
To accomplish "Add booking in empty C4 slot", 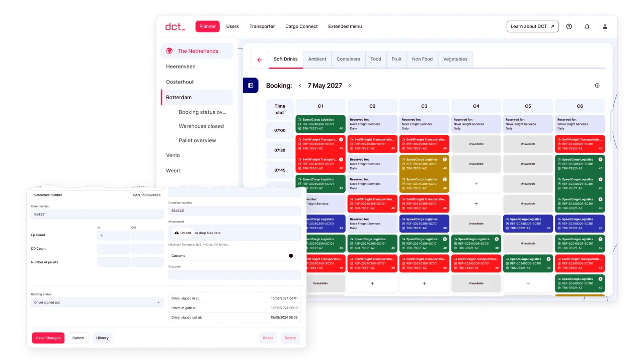I will point(476,184).
